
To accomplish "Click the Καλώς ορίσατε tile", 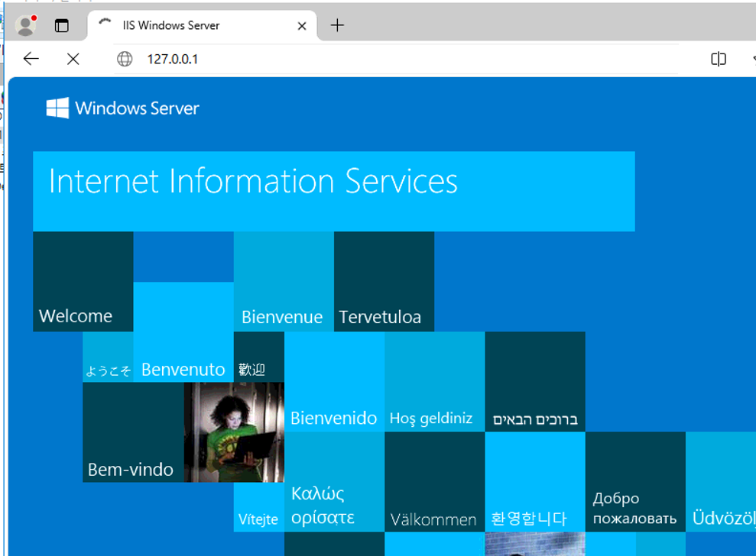I will [334, 482].
